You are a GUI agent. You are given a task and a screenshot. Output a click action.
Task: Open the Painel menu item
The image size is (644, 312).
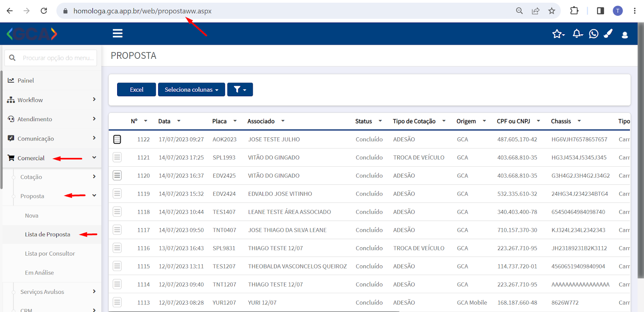(26, 81)
